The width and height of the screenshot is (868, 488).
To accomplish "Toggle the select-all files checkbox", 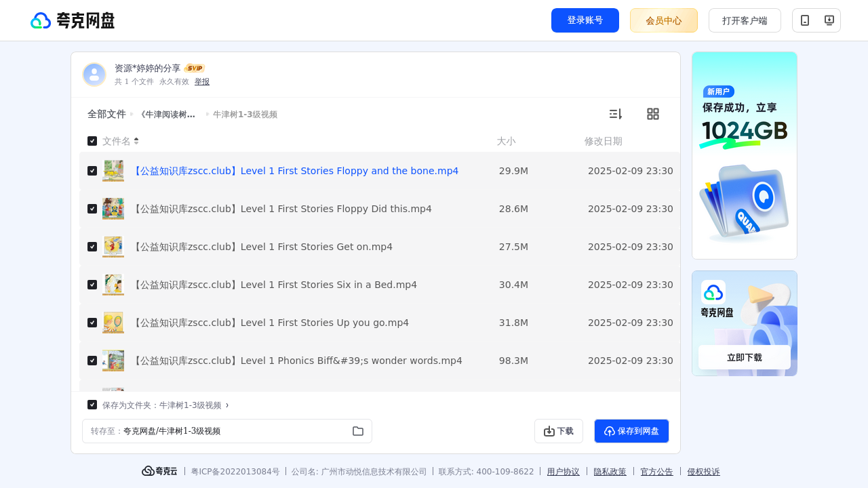I will (x=92, y=141).
